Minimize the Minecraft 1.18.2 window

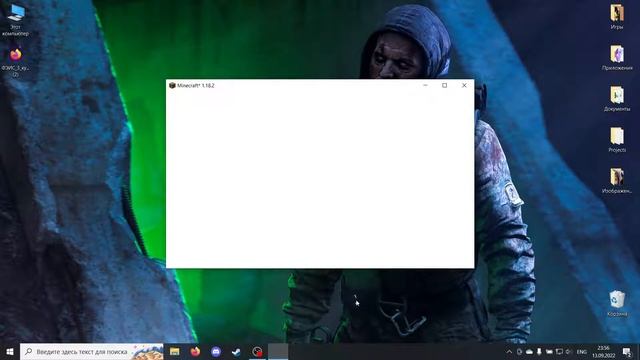425,85
